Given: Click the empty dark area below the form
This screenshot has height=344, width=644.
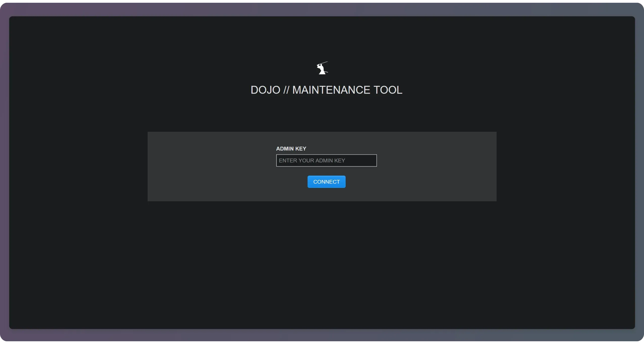Looking at the screenshot, I should click(322, 264).
